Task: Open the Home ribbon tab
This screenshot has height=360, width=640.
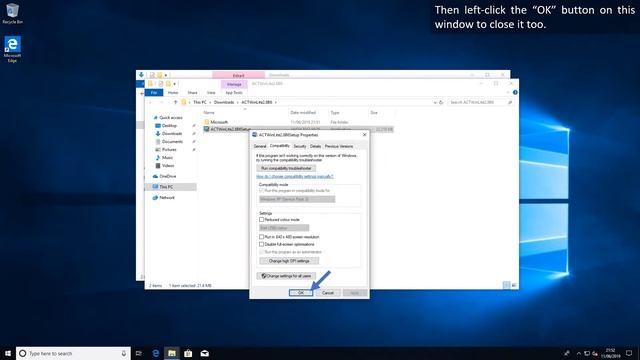Action: point(173,93)
